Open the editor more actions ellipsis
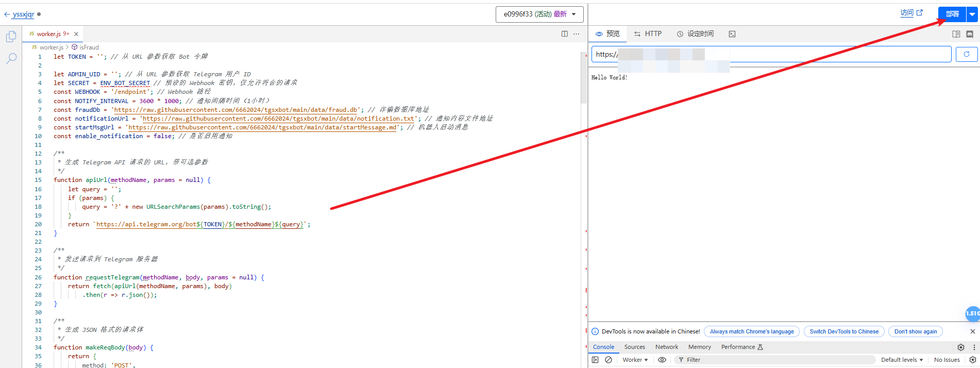Screen dimensions: 980x368 pyautogui.click(x=577, y=34)
